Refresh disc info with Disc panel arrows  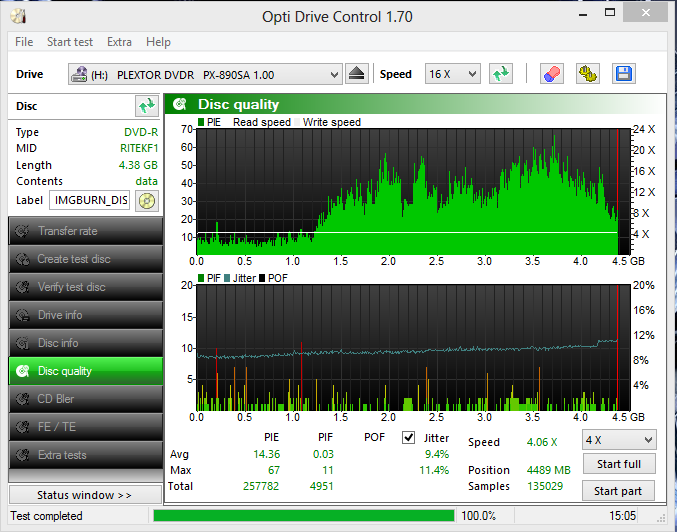click(x=147, y=106)
